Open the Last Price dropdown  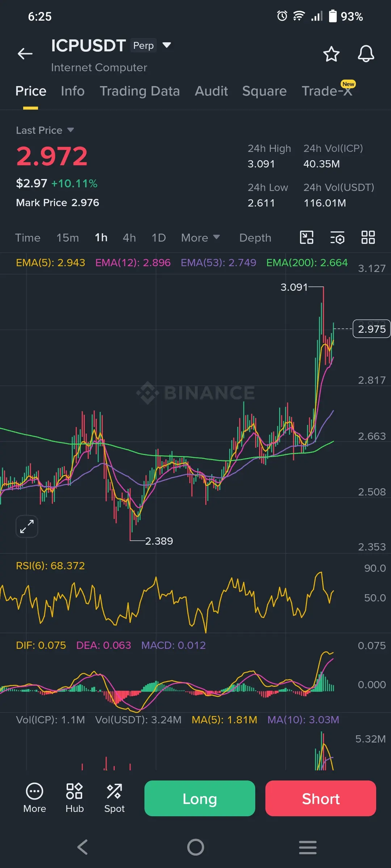point(45,130)
